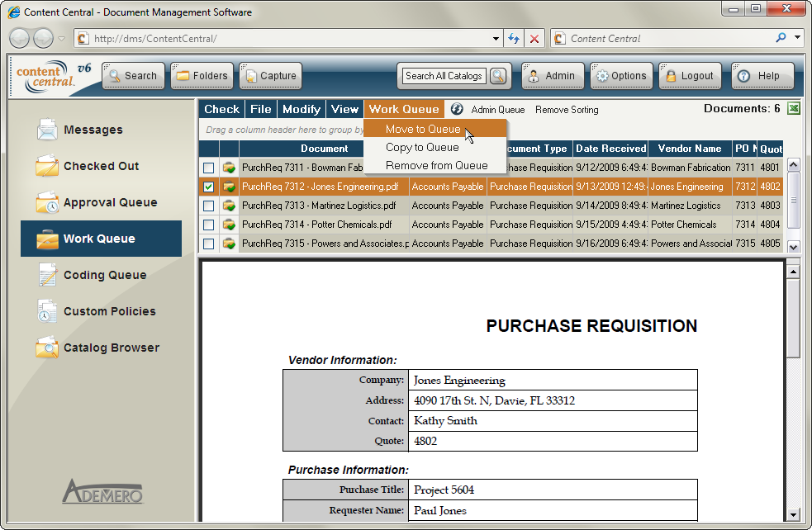Screen dimensions: 812x530
Task: Open the search provider dropdown arrow
Action: pos(797,38)
